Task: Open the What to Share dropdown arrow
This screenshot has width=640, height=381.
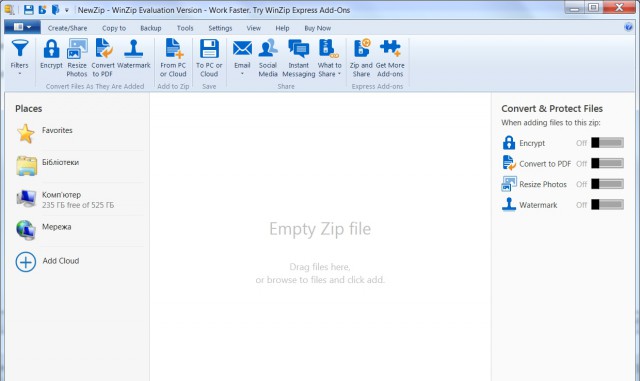Action: [x=339, y=74]
